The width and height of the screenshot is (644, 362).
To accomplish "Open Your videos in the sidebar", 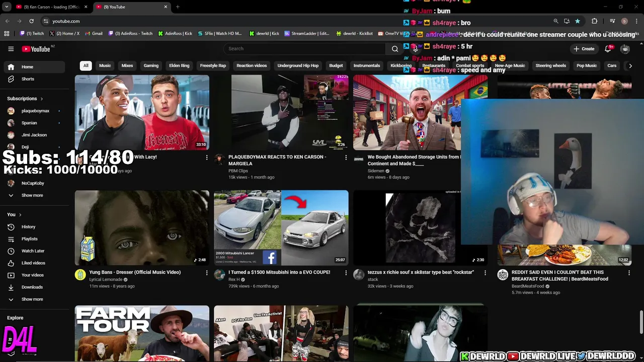I will 33,275.
